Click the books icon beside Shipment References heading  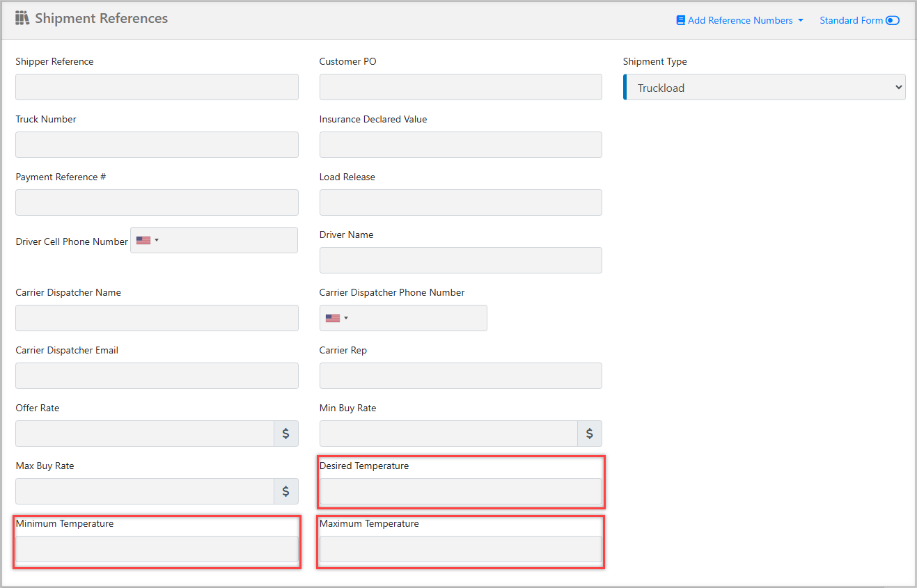point(22,18)
